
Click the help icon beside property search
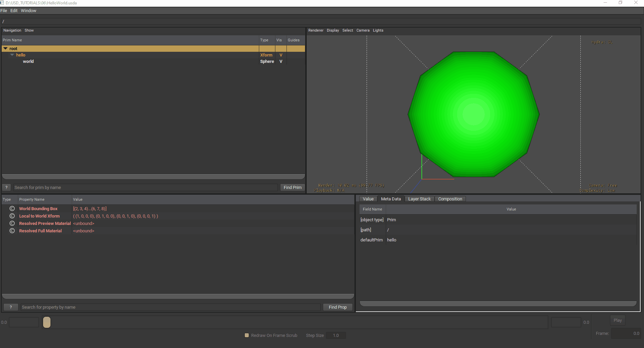(10, 307)
